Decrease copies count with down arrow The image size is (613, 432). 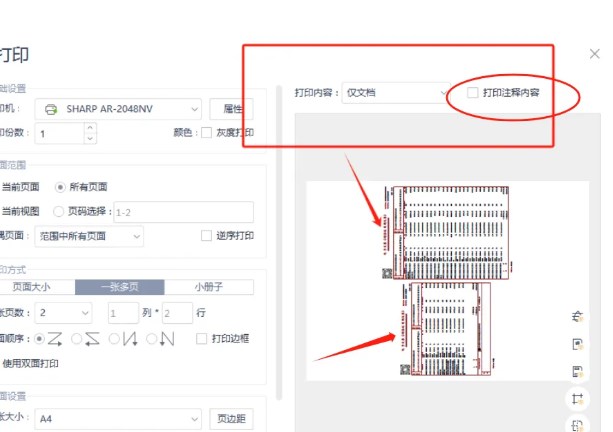[90, 138]
